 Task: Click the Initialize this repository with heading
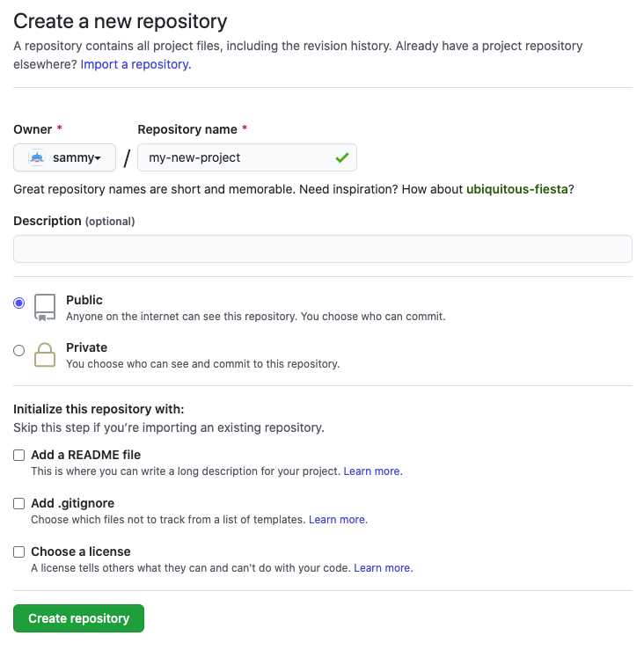point(99,409)
